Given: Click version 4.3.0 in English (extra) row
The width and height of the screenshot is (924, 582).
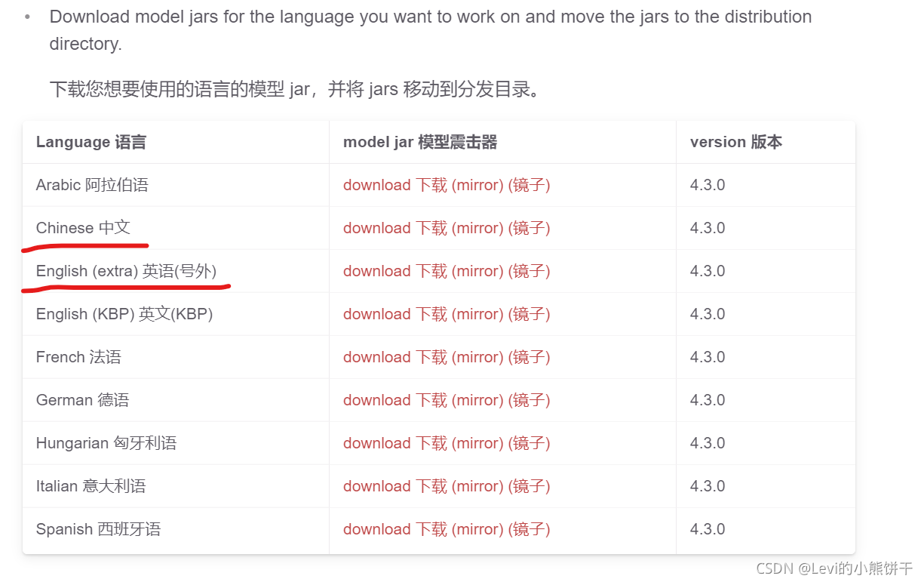Looking at the screenshot, I should coord(708,271).
